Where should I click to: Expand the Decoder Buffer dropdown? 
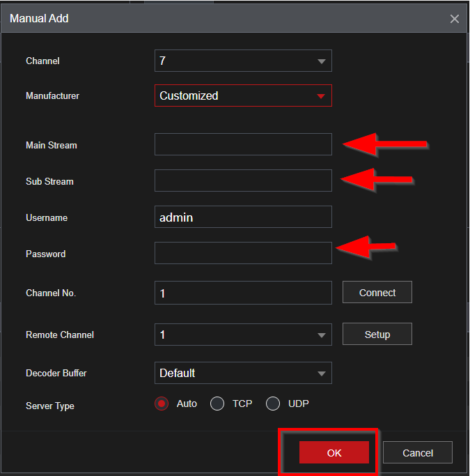coord(242,373)
